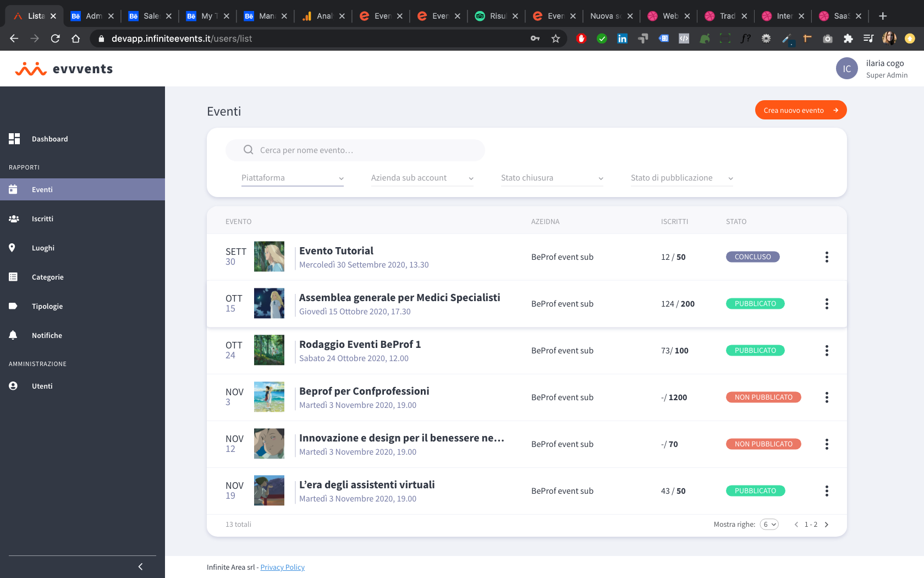Open the options menu for Evento Tutorial

coord(827,257)
